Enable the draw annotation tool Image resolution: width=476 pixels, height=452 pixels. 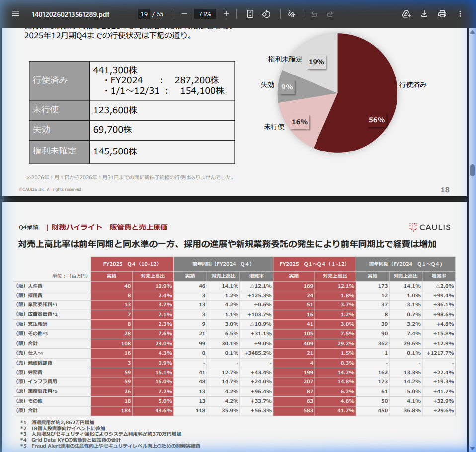[x=291, y=14]
